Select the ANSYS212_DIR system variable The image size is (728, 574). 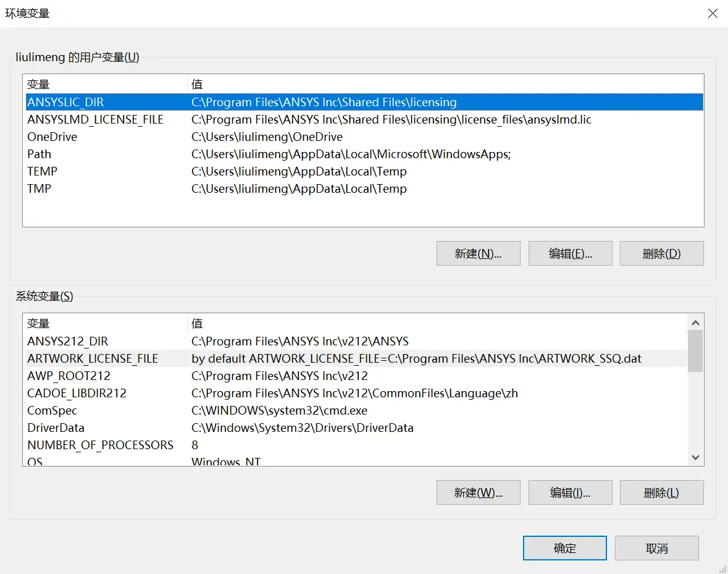(356, 341)
